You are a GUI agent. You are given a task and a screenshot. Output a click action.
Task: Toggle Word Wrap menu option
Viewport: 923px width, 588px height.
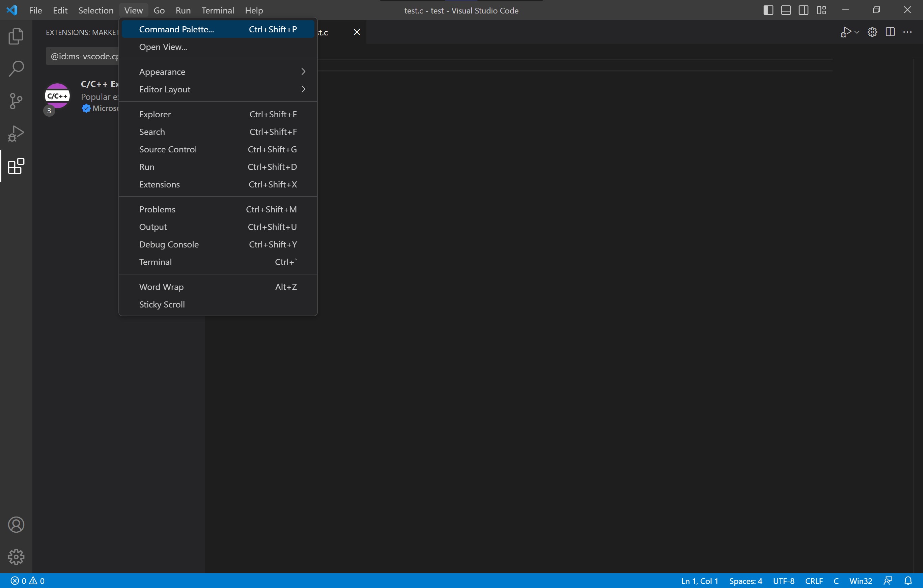[x=218, y=287]
